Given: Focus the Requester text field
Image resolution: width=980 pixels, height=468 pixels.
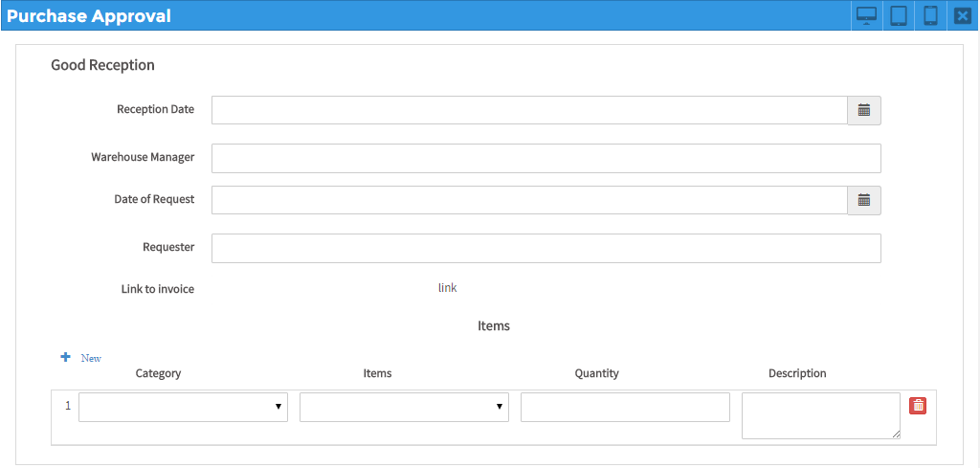Looking at the screenshot, I should pos(546,248).
